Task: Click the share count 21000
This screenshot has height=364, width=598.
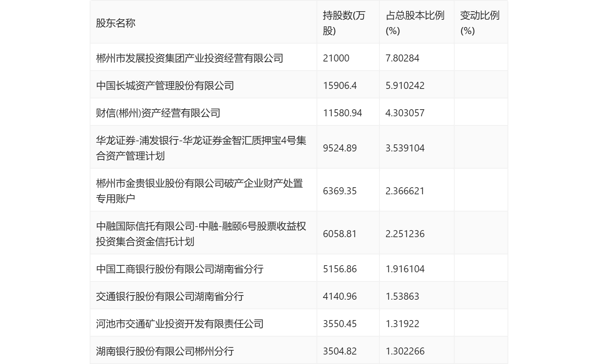Action: [336, 58]
